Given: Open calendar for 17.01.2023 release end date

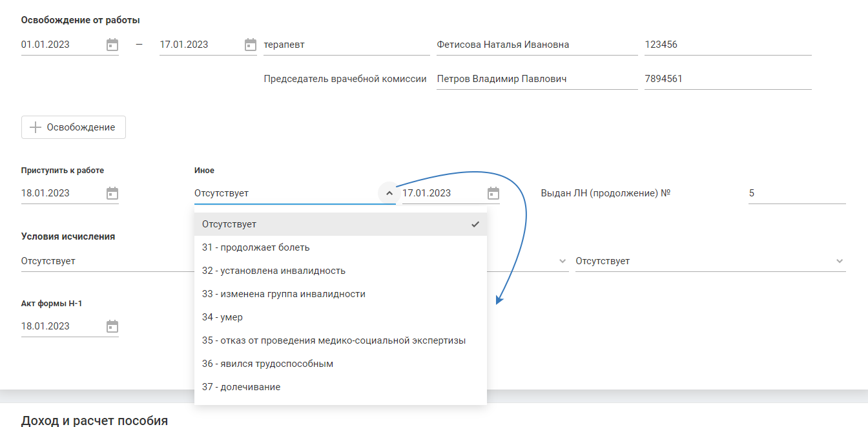Looking at the screenshot, I should coord(251,45).
